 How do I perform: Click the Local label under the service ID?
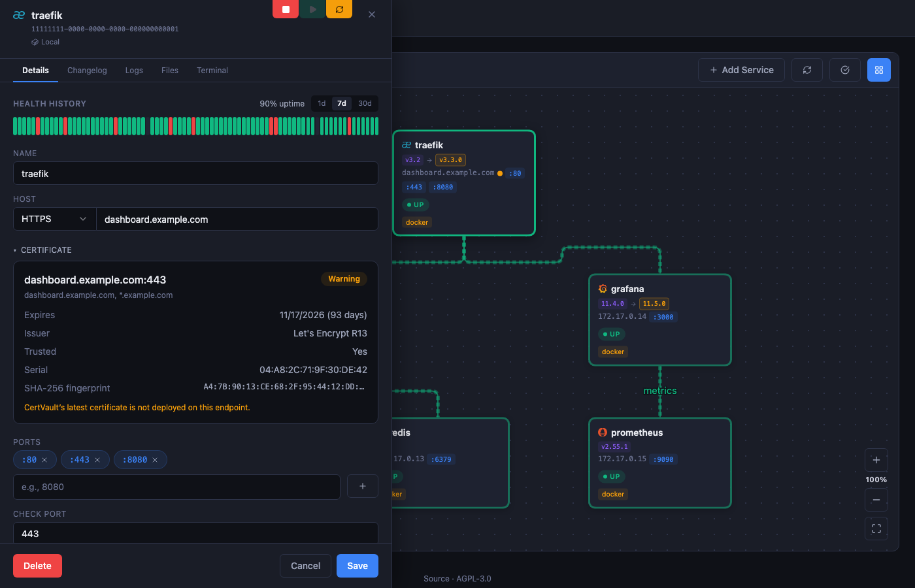pyautogui.click(x=50, y=42)
